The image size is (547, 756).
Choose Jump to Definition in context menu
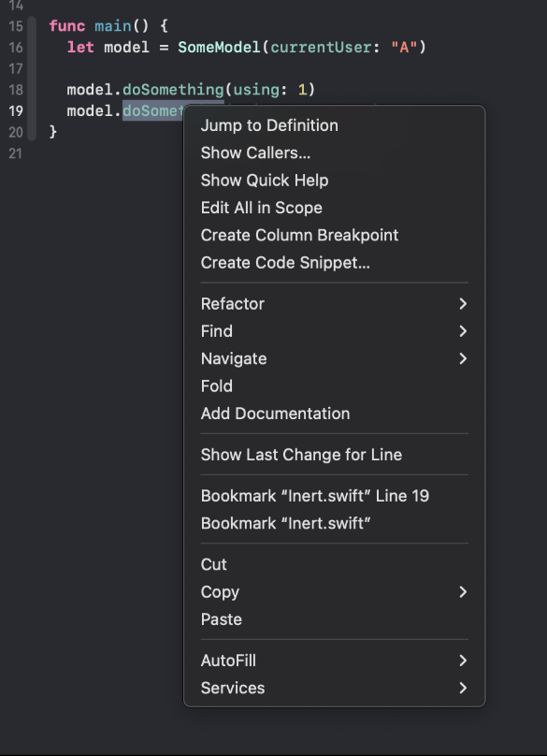[x=334, y=125]
